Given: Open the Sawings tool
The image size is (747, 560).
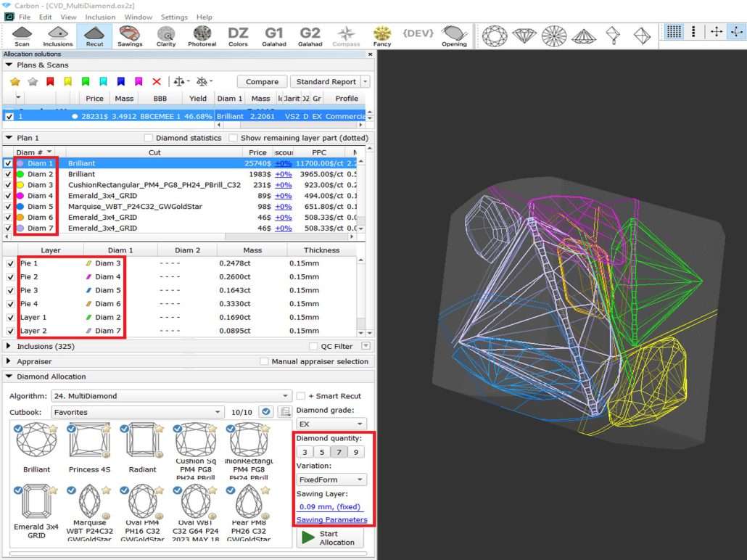Looking at the screenshot, I should coord(130,35).
